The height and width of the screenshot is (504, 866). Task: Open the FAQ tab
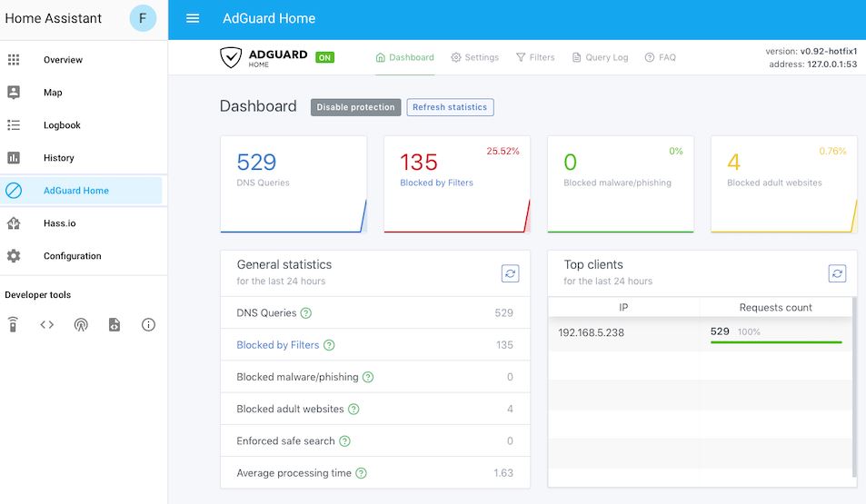click(661, 57)
